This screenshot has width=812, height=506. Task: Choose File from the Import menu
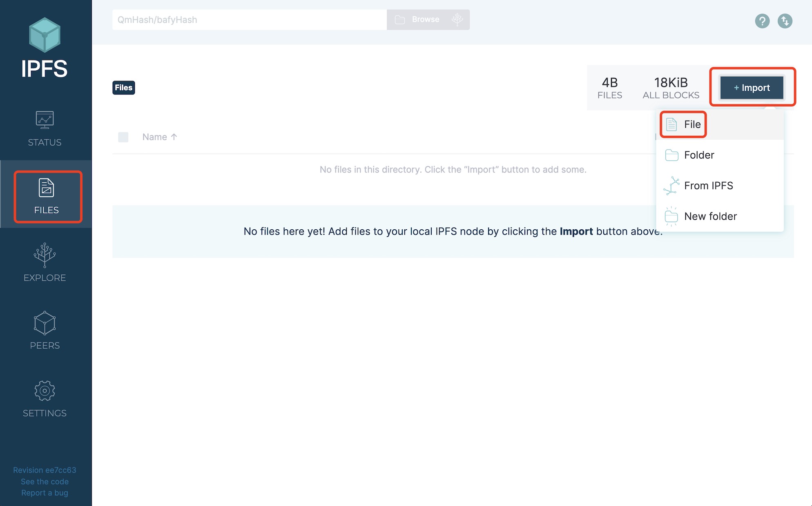(x=720, y=124)
